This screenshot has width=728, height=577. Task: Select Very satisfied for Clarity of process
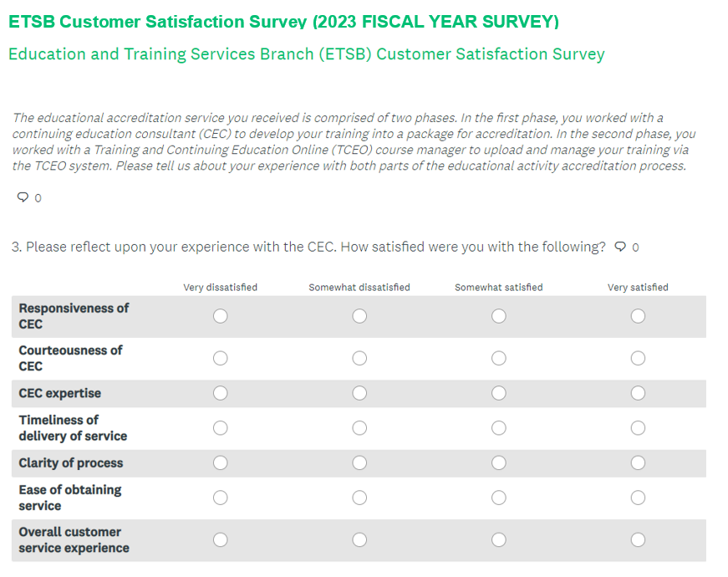click(638, 463)
